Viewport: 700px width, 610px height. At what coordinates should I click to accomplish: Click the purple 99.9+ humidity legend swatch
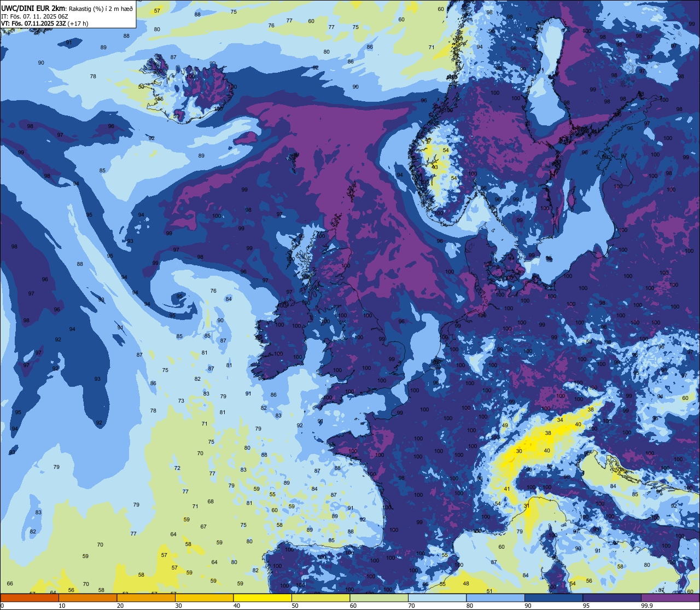(670, 598)
